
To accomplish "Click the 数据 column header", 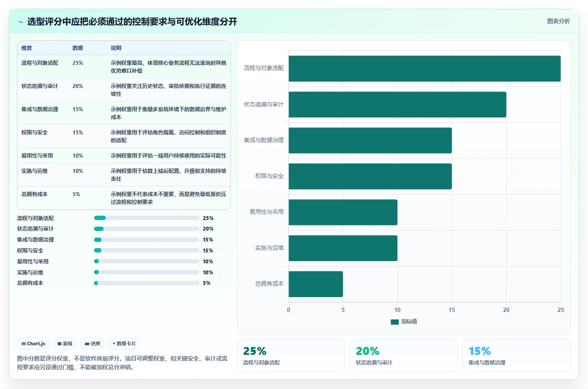I will [78, 48].
